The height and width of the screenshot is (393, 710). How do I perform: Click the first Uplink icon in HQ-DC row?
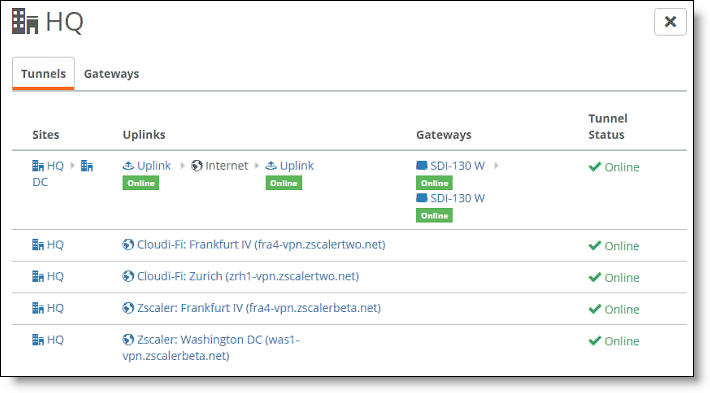pos(128,166)
